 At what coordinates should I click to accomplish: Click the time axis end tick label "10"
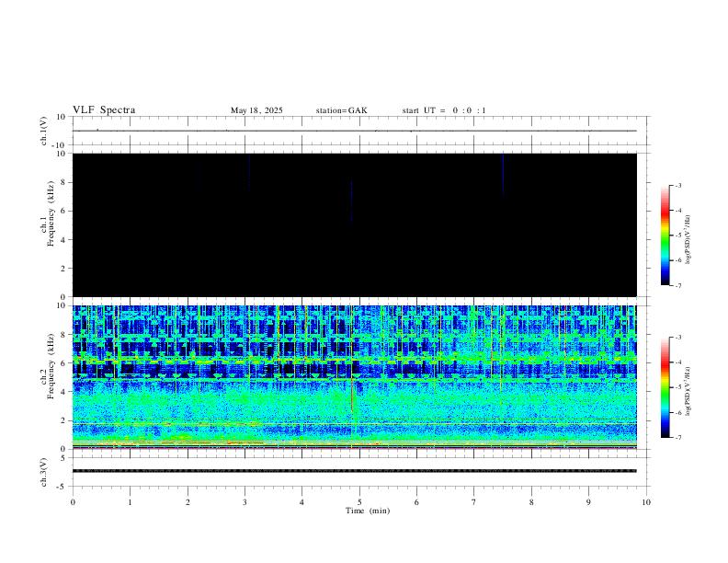pyautogui.click(x=646, y=502)
